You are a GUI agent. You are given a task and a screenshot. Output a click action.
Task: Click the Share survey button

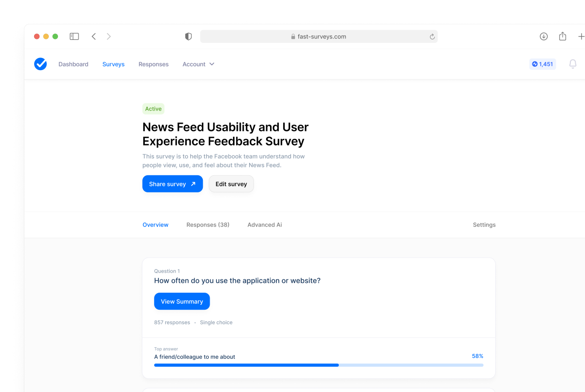(173, 184)
